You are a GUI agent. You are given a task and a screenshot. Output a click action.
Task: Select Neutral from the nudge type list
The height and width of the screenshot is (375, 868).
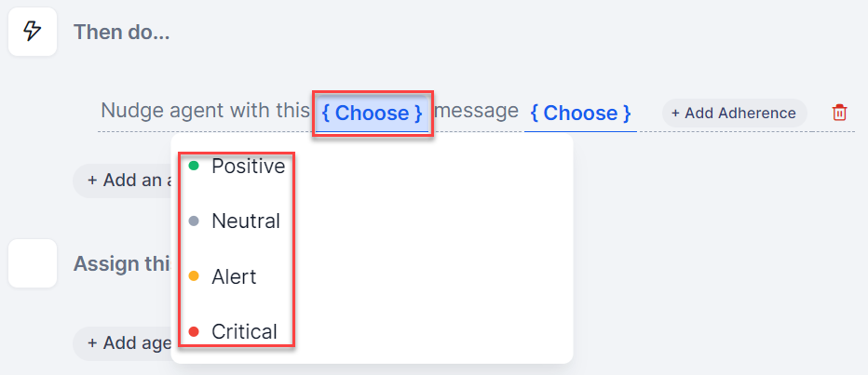click(x=246, y=221)
